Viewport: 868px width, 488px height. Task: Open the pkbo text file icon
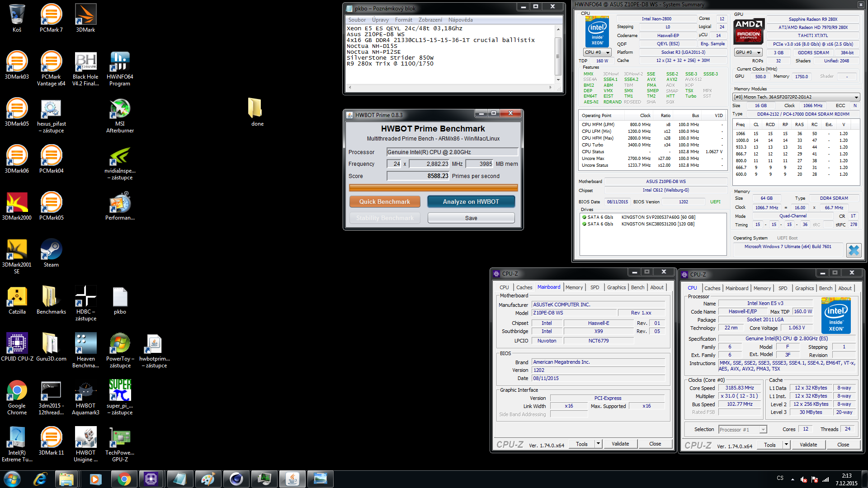(x=120, y=300)
